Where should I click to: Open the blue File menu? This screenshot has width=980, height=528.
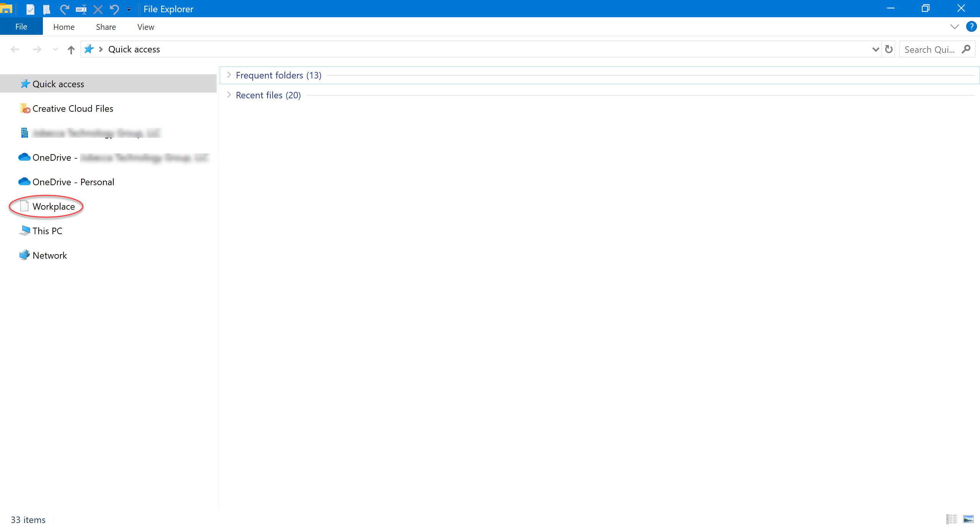point(21,27)
